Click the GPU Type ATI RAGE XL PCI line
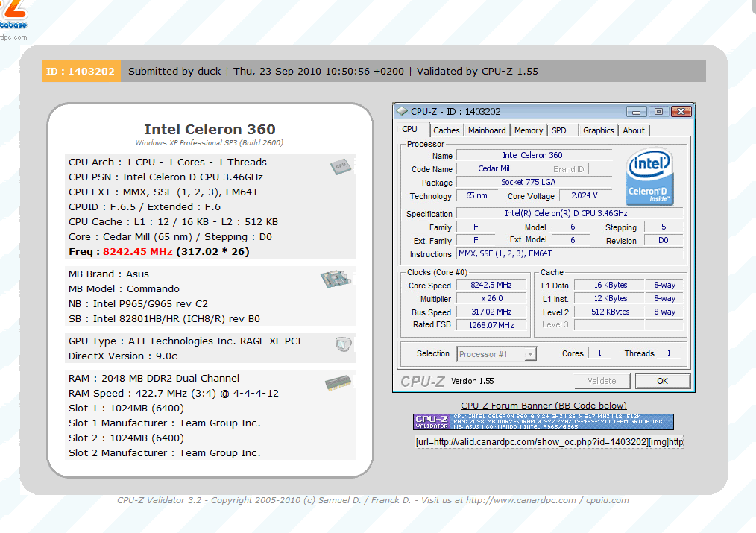Screen dimensions: 756x533 185,341
